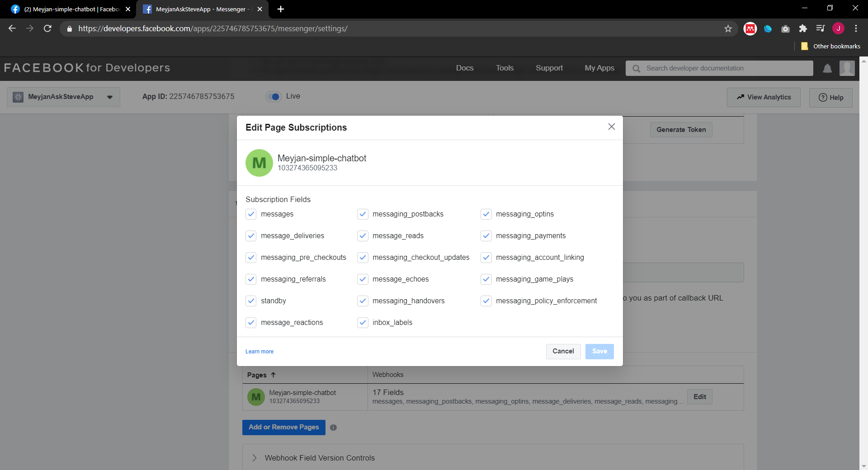Open the MeyjanAskSteveApp app selector dropdown
Image resolution: width=868 pixels, height=470 pixels.
click(63, 97)
